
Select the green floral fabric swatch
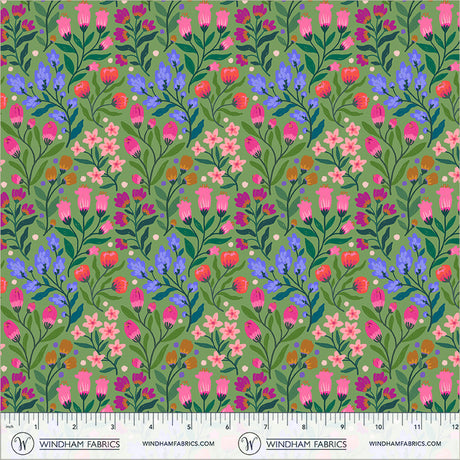[230, 206]
